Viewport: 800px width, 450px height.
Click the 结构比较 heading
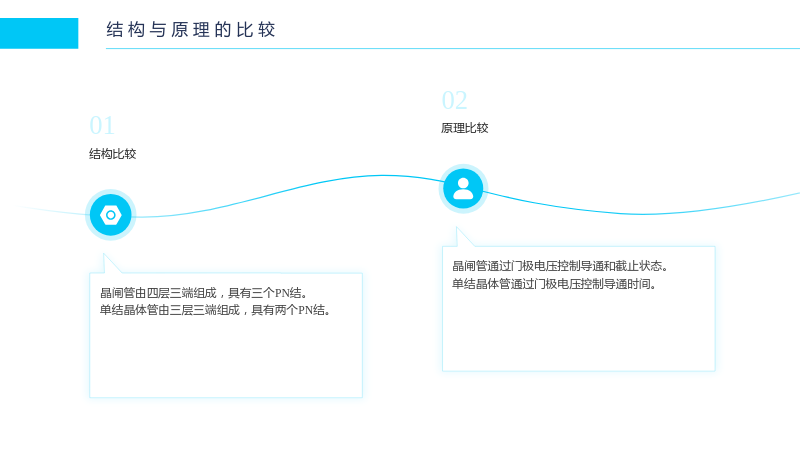pos(113,154)
